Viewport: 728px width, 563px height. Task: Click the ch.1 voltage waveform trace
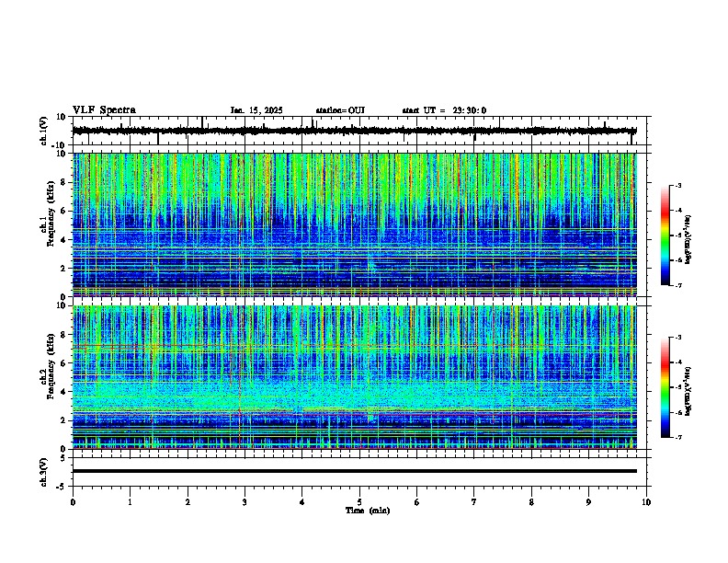point(354,131)
